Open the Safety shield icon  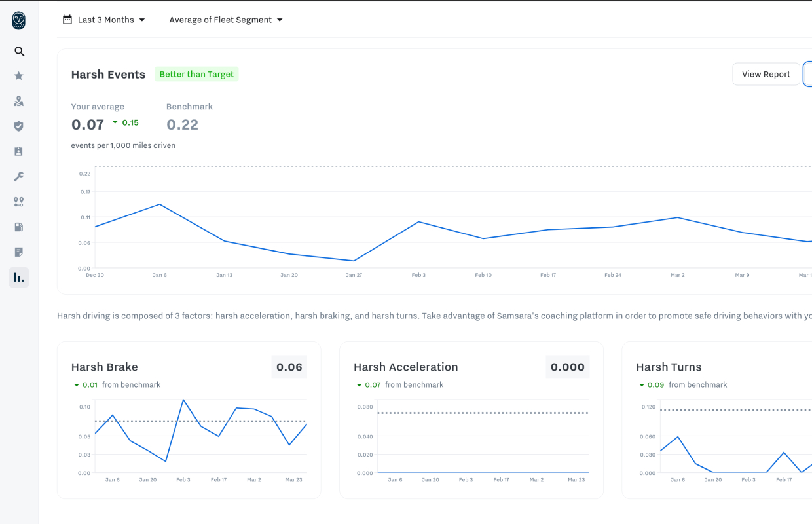point(19,126)
